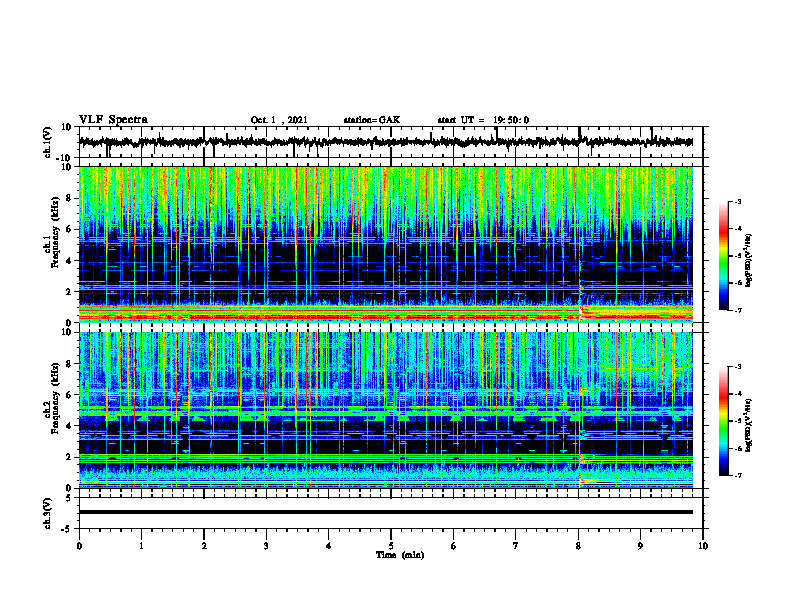Click the "-10" tick on ch.1 waveform axis

click(x=65, y=158)
